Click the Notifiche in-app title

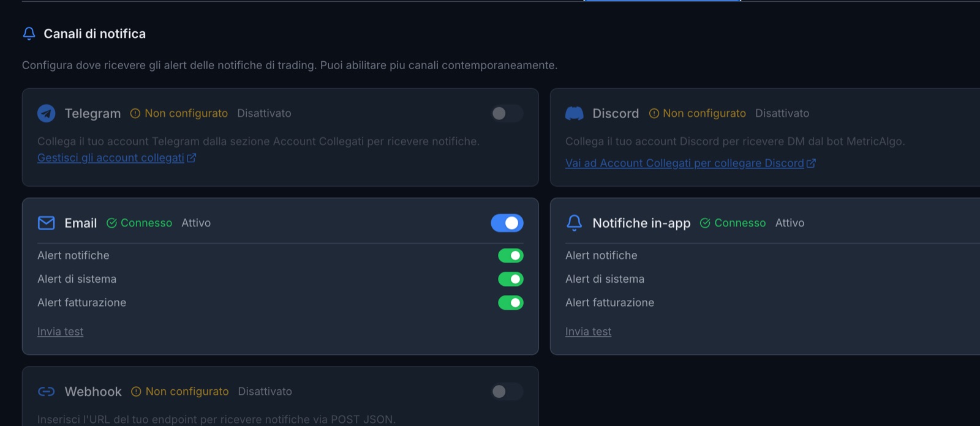click(x=641, y=223)
